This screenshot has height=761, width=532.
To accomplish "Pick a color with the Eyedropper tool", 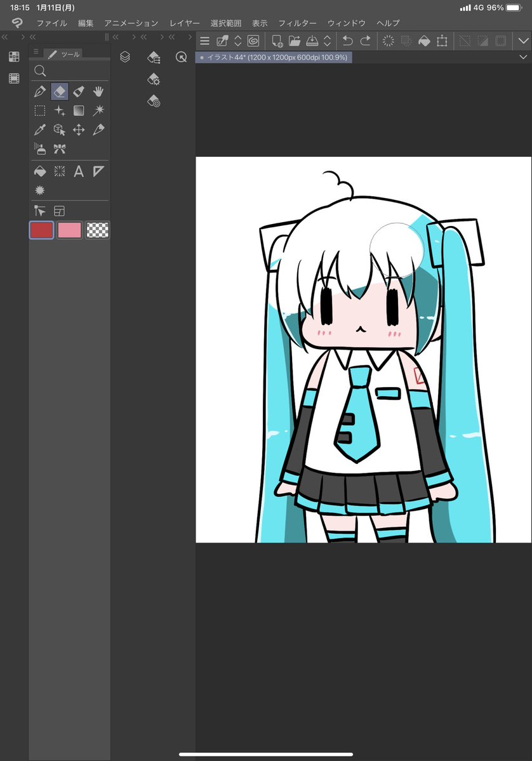I will click(41, 129).
